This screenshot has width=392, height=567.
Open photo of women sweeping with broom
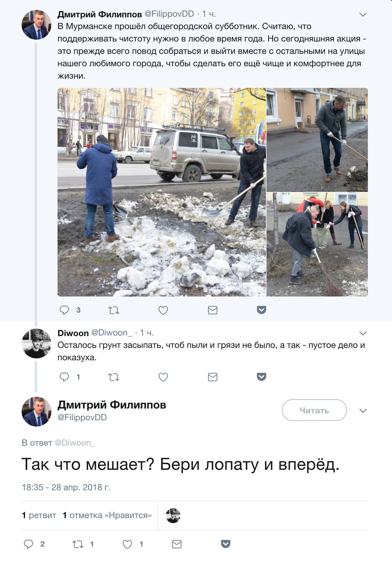tap(317, 245)
